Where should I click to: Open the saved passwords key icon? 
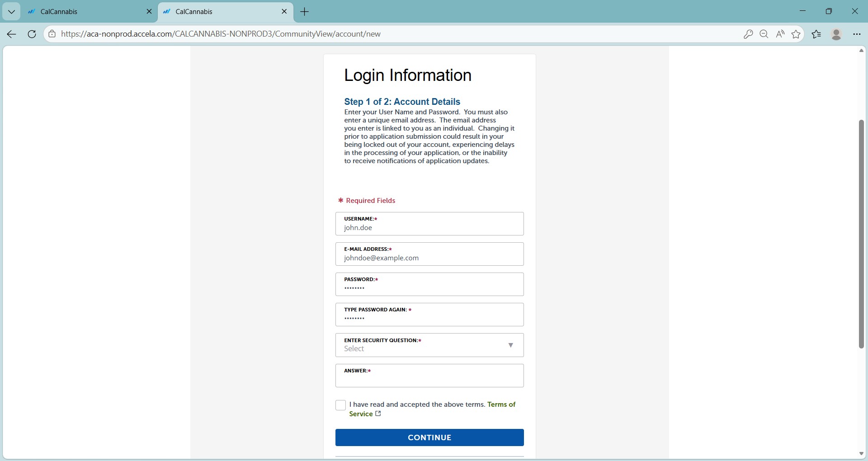[x=748, y=34]
